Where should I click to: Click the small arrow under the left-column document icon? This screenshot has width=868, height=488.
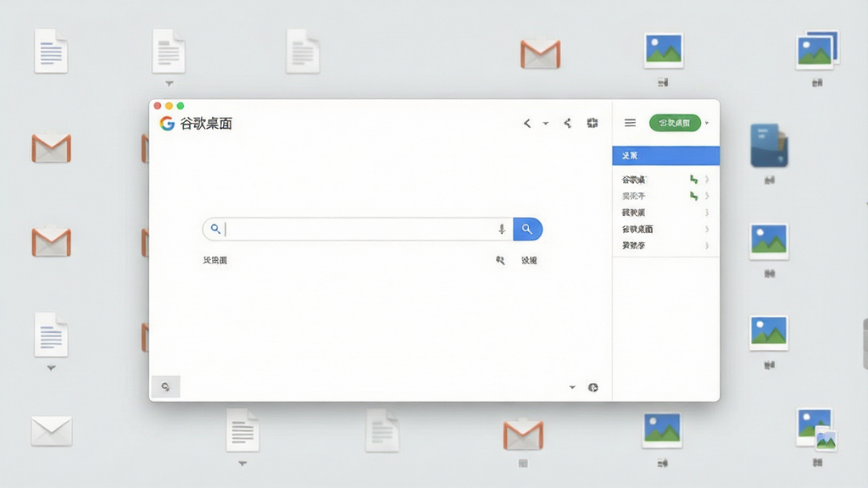51,368
